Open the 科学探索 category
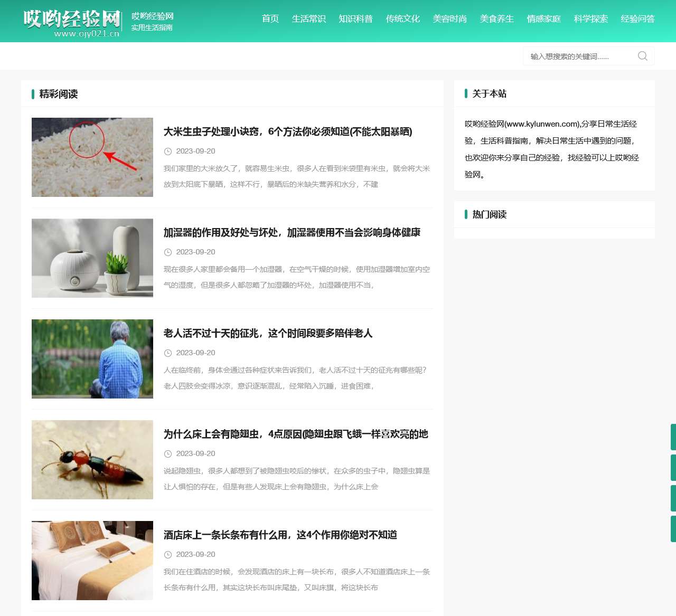This screenshot has height=616, width=676. 591,19
